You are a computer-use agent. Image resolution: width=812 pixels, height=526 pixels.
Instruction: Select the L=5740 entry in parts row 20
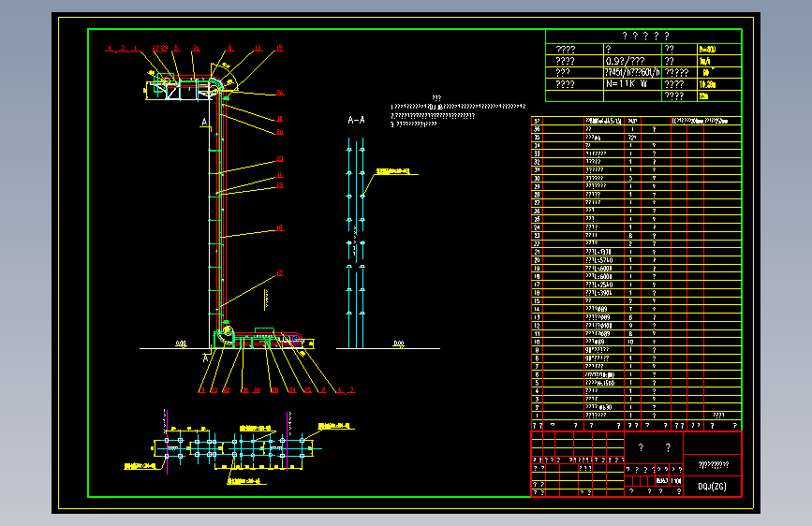[598, 260]
